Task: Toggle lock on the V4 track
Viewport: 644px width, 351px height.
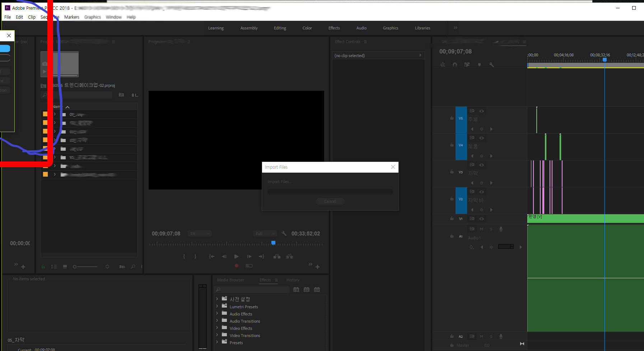Action: pos(452,145)
